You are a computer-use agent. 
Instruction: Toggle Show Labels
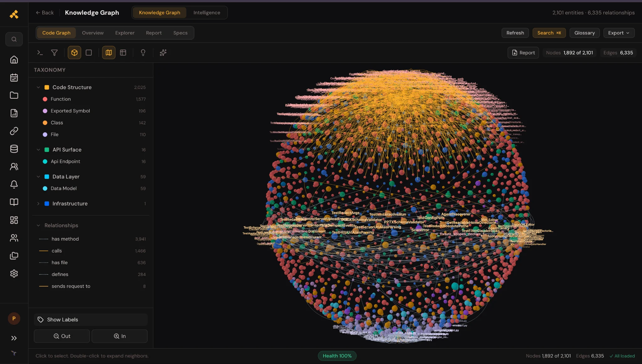point(91,320)
